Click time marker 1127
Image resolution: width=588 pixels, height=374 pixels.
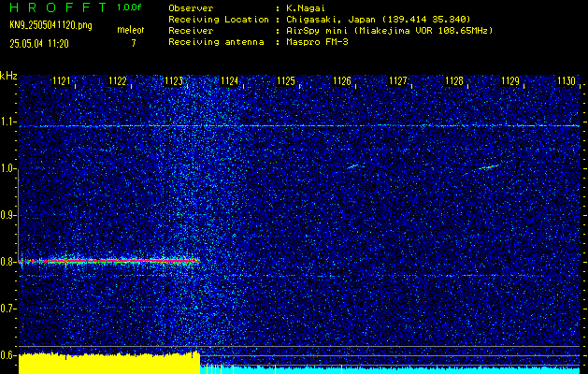(398, 81)
